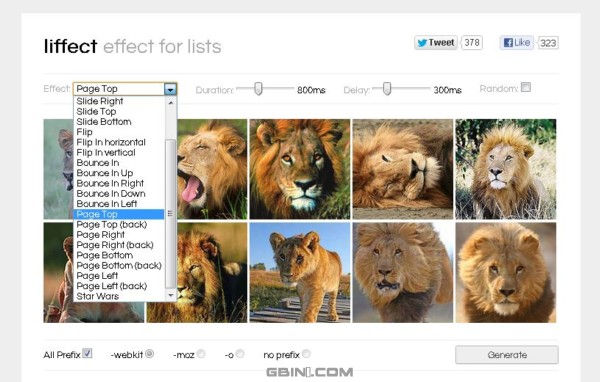Click the dropdown list scroll-down arrow

click(x=171, y=295)
